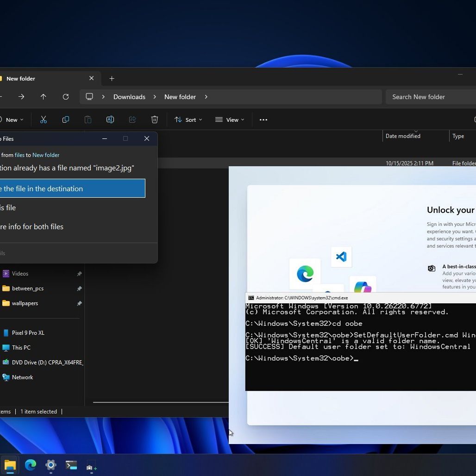Expand chevron before Downloads in address bar
Image resolution: width=476 pixels, height=476 pixels.
click(x=103, y=97)
